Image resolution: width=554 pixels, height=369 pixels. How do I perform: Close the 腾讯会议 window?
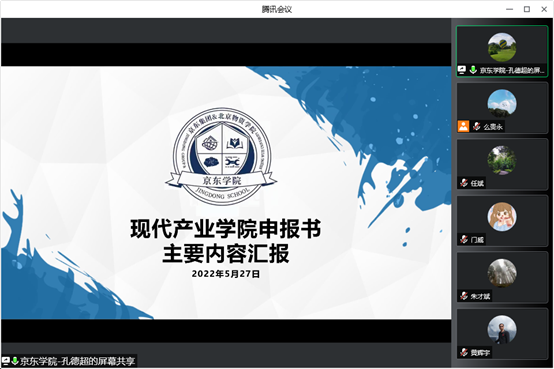tap(544, 9)
